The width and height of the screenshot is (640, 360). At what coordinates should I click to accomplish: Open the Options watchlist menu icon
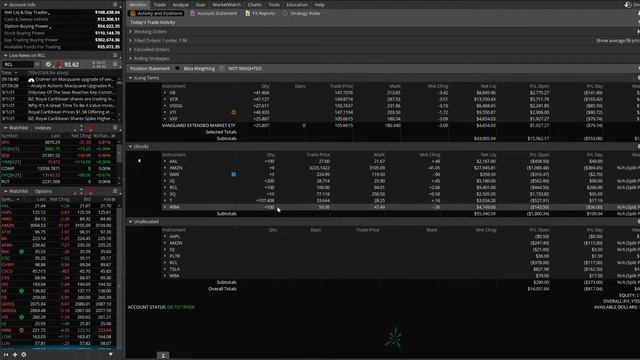[115, 191]
